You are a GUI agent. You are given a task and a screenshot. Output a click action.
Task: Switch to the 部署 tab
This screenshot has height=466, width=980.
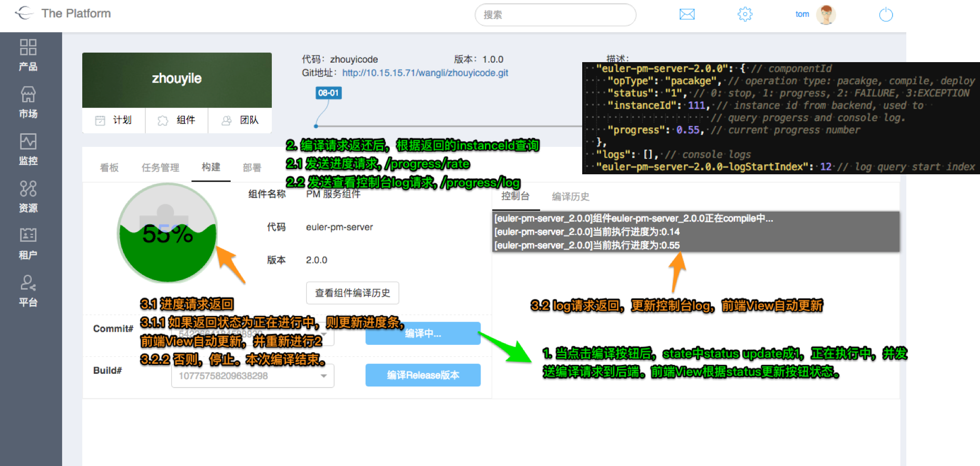coord(252,167)
